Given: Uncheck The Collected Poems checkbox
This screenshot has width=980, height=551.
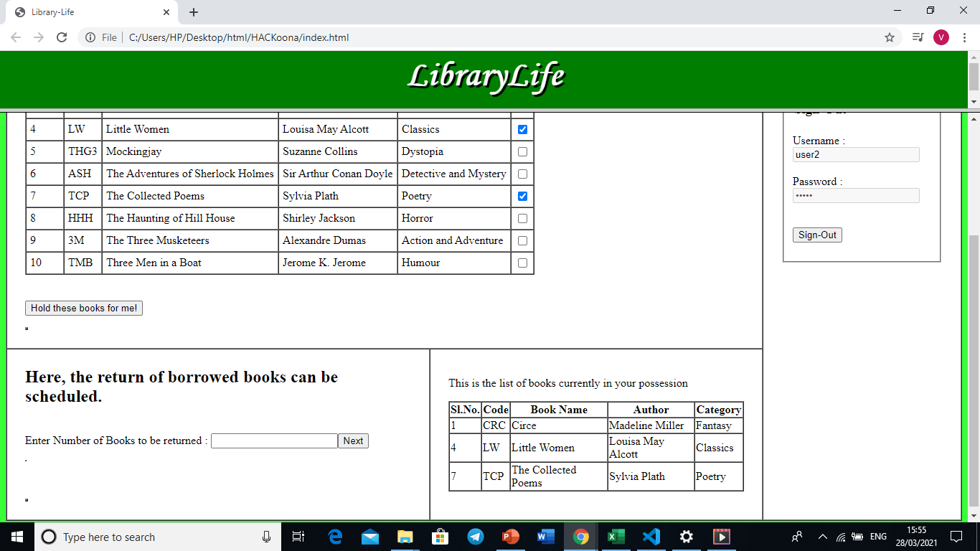Looking at the screenshot, I should [x=522, y=196].
